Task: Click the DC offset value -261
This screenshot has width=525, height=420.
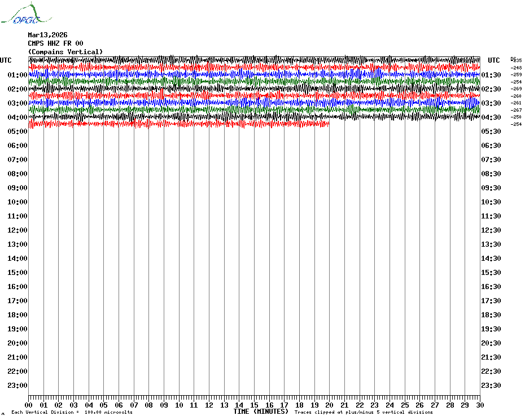Action: (x=516, y=103)
